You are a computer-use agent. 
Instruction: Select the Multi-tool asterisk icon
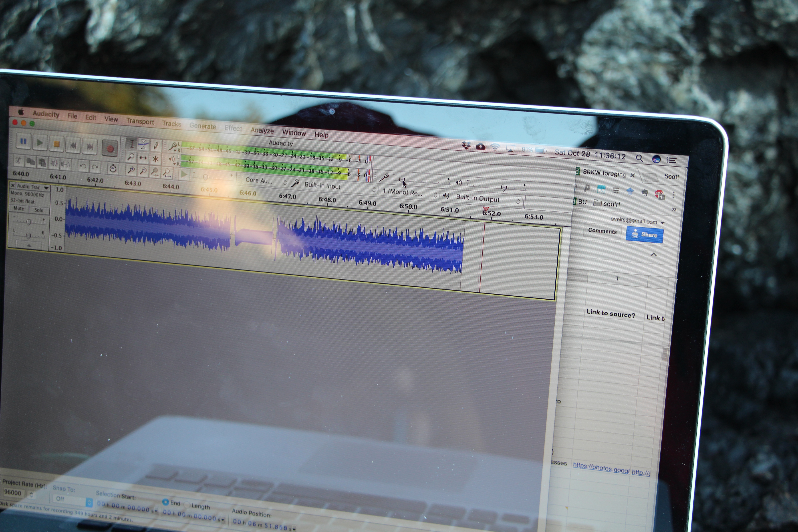coord(155,159)
